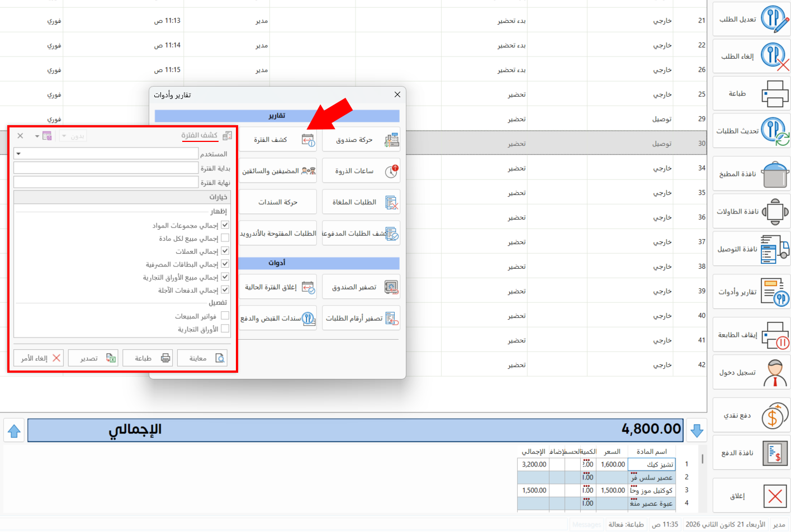Open the Tables window (نافذة الطاولات)
This screenshot has height=532, width=791.
[x=752, y=211]
